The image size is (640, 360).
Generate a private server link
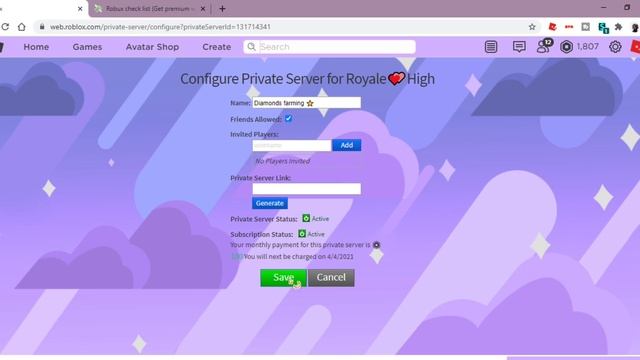coord(270,203)
